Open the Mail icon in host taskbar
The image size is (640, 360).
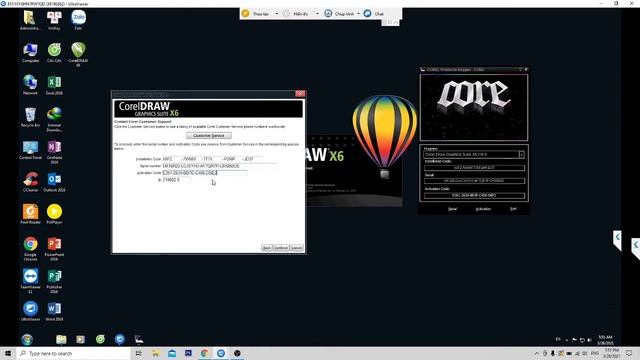[x=172, y=353]
